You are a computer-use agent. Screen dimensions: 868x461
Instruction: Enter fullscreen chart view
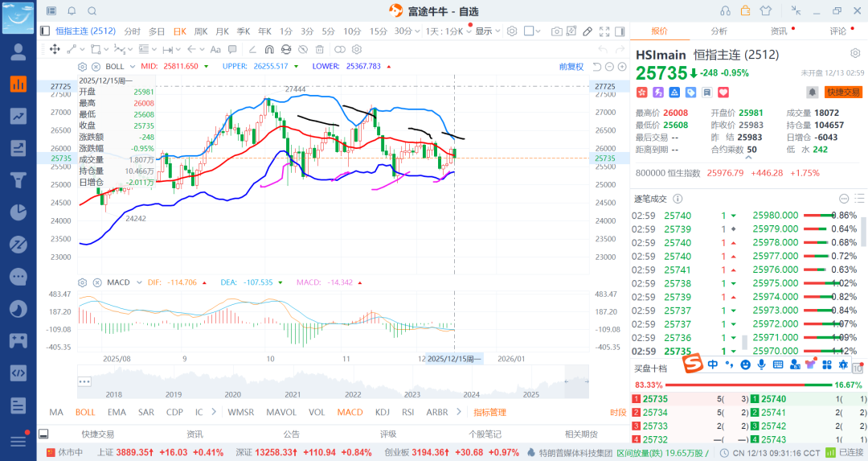[604, 31]
